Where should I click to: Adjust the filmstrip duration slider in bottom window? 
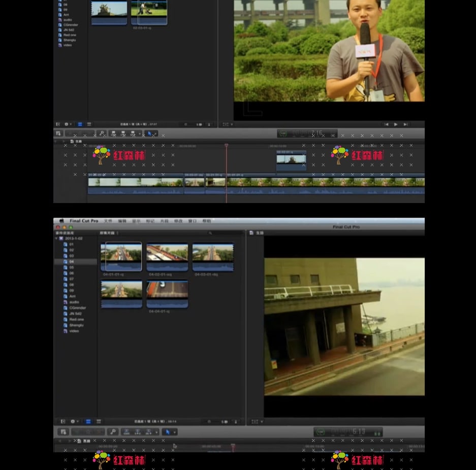pyautogui.click(x=209, y=421)
